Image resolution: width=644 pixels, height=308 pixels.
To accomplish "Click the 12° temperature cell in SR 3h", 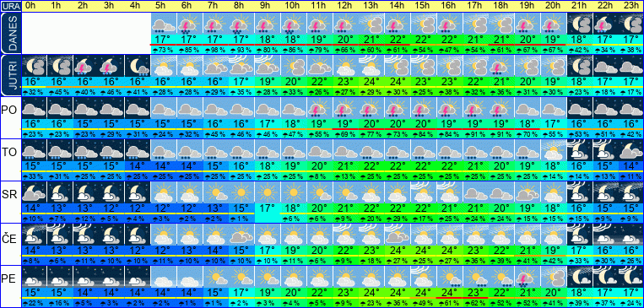I will [x=112, y=208].
